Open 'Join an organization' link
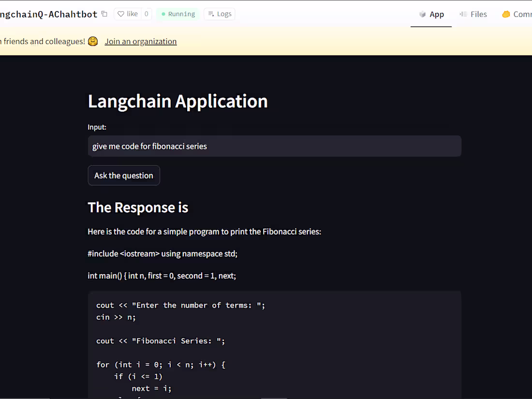This screenshot has width=532, height=399. pos(140,41)
